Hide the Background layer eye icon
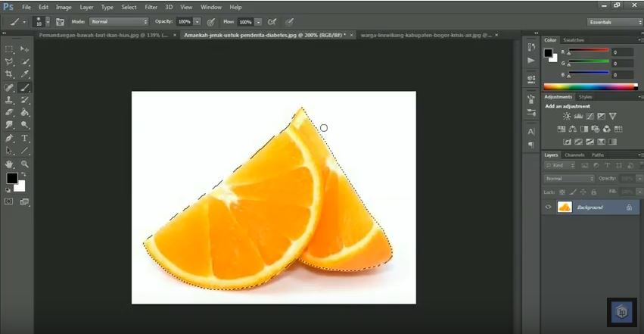The width and height of the screenshot is (644, 334). tap(548, 207)
